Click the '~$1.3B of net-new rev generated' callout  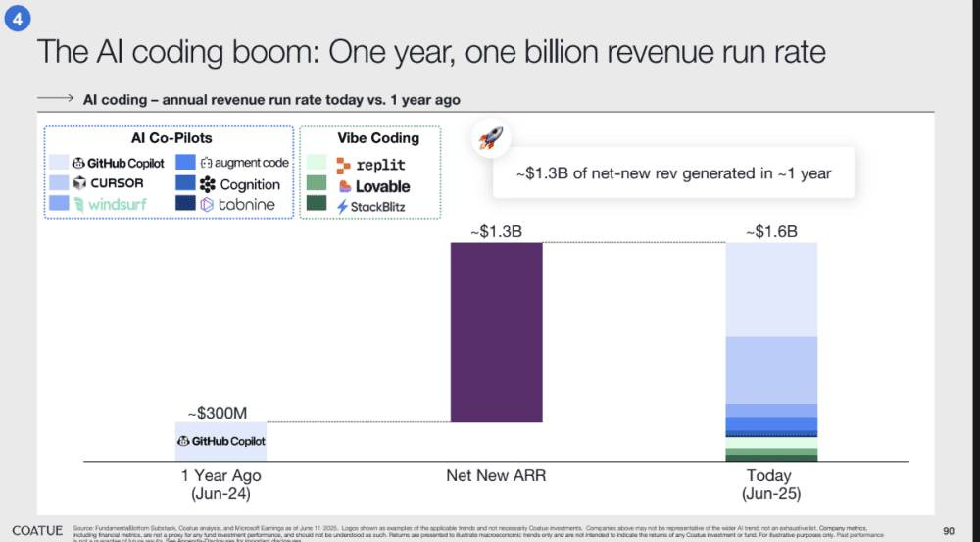pyautogui.click(x=673, y=173)
